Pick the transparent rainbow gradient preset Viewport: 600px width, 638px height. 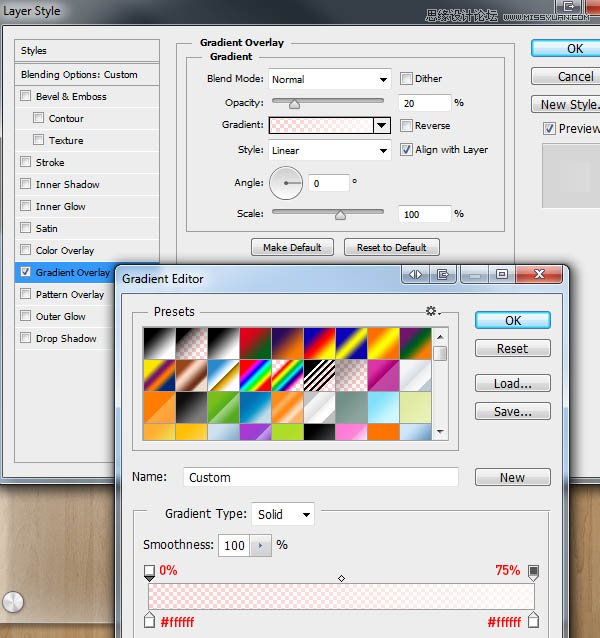pos(287,375)
